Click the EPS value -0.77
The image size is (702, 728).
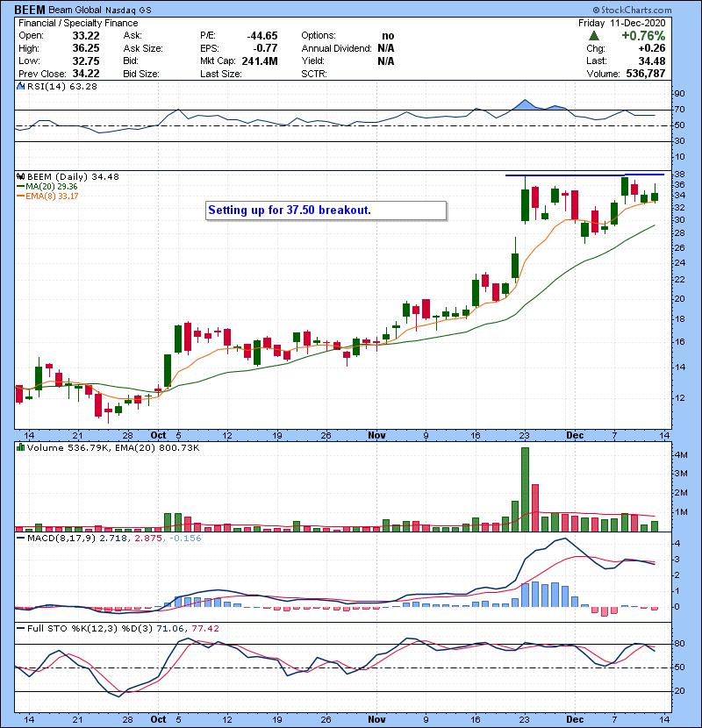[265, 48]
